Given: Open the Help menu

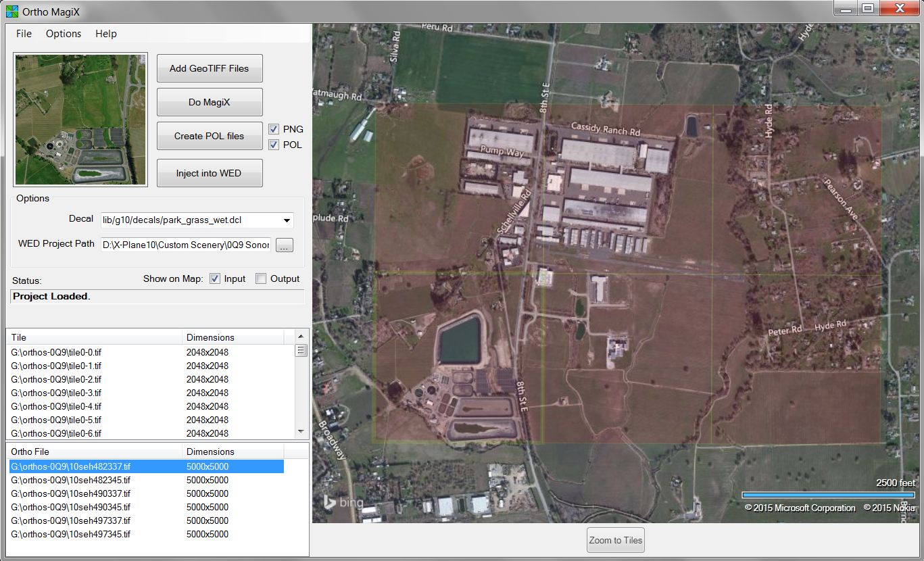Looking at the screenshot, I should click(x=106, y=34).
